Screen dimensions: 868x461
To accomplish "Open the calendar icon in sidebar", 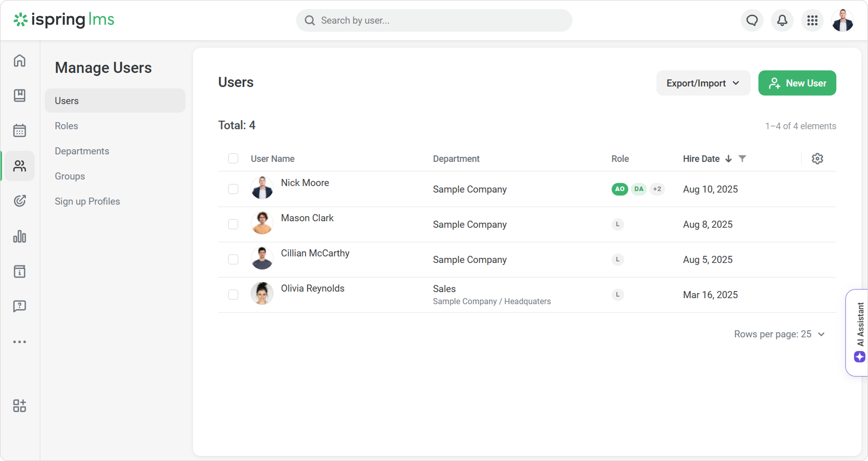I will coord(20,130).
